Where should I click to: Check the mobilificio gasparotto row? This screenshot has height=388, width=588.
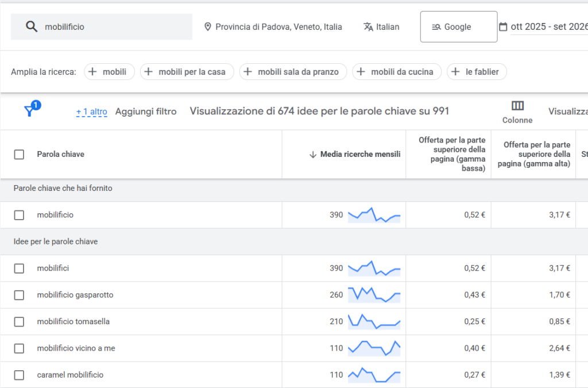[19, 295]
